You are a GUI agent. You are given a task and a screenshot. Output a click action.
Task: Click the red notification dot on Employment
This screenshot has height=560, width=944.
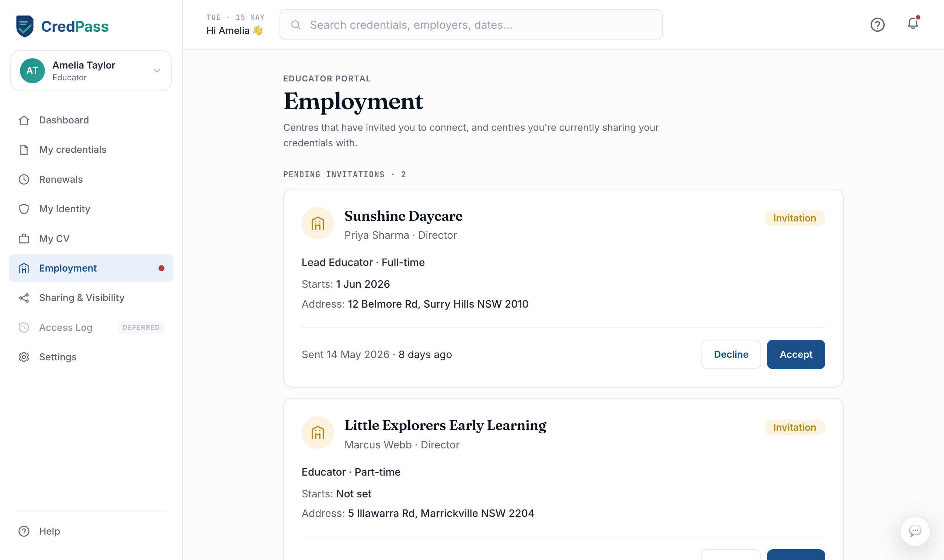point(162,268)
